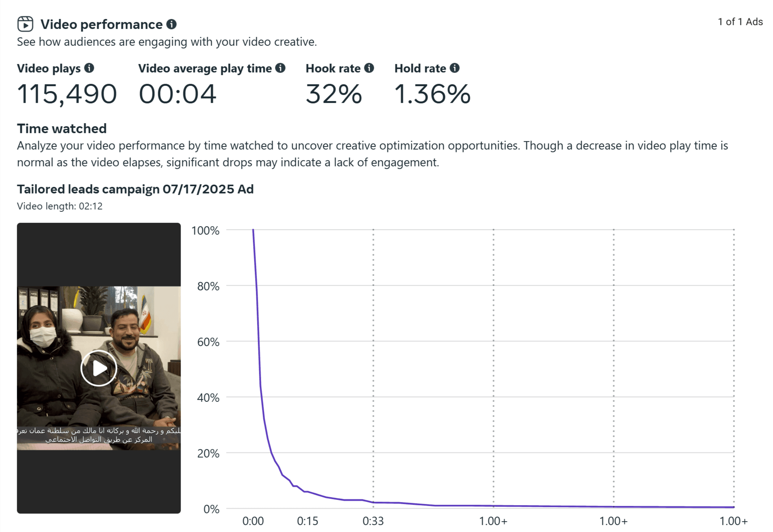Select the 32% hook rate value
The image size is (773, 532).
(x=334, y=94)
